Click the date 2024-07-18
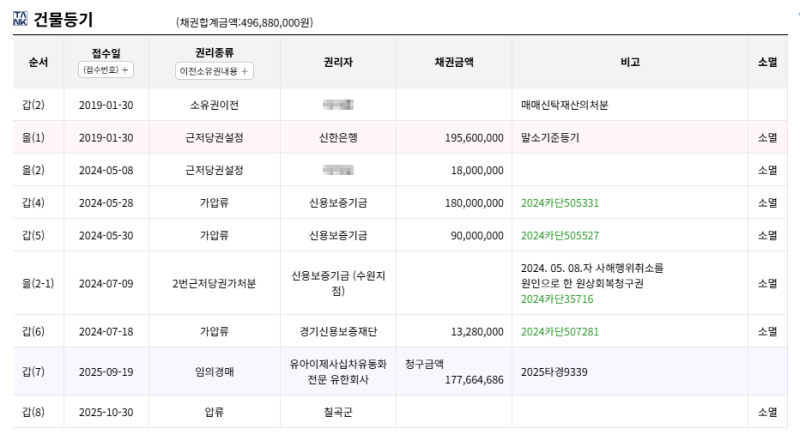800x441 pixels. coord(106,332)
